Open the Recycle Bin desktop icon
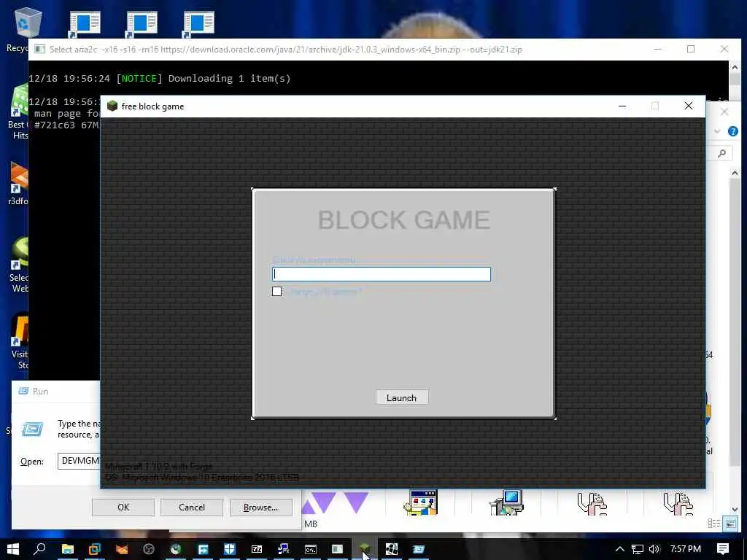 [28, 23]
